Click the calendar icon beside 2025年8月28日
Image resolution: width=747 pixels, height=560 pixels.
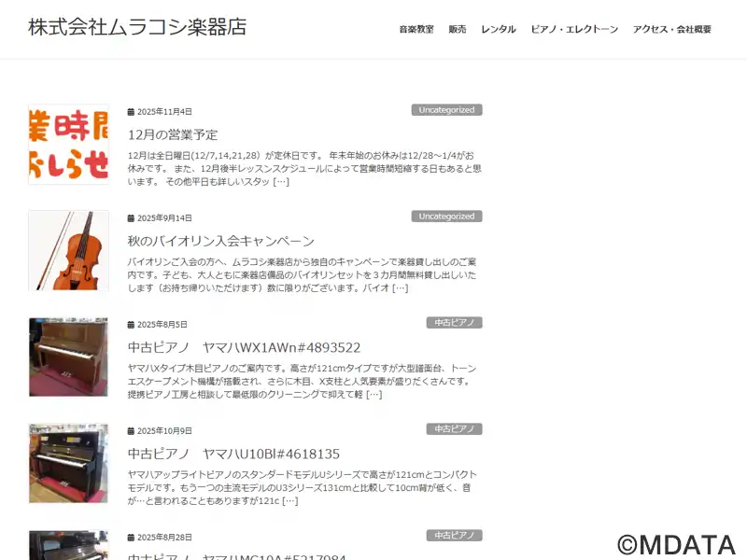131,538
